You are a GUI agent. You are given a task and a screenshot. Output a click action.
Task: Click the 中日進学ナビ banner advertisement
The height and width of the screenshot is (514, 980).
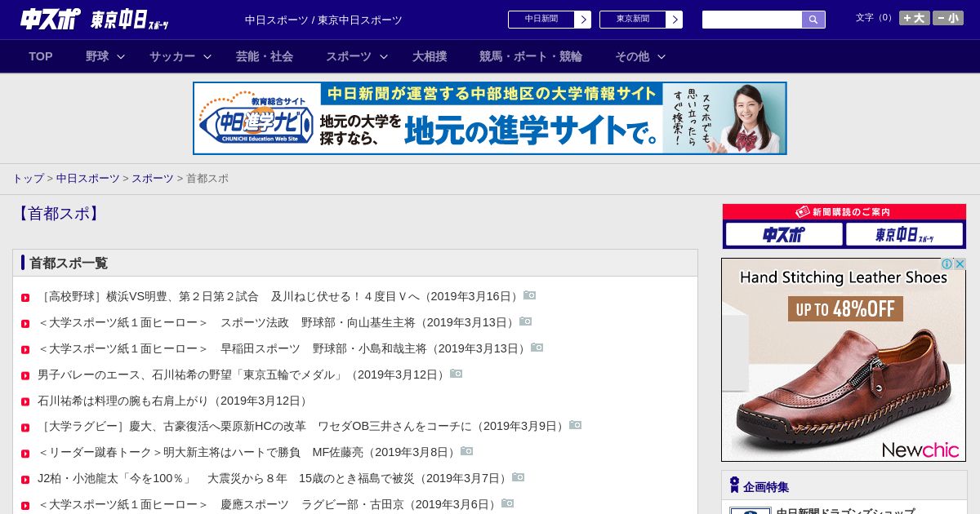(x=490, y=118)
